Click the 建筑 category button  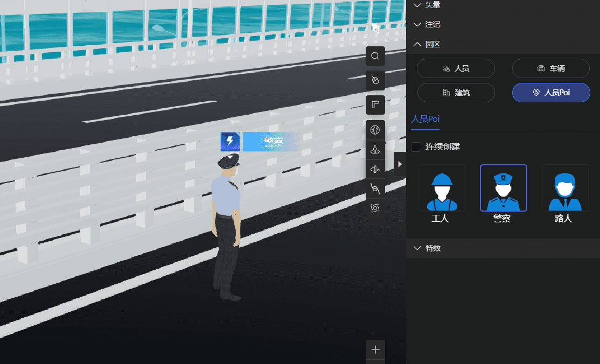point(456,93)
